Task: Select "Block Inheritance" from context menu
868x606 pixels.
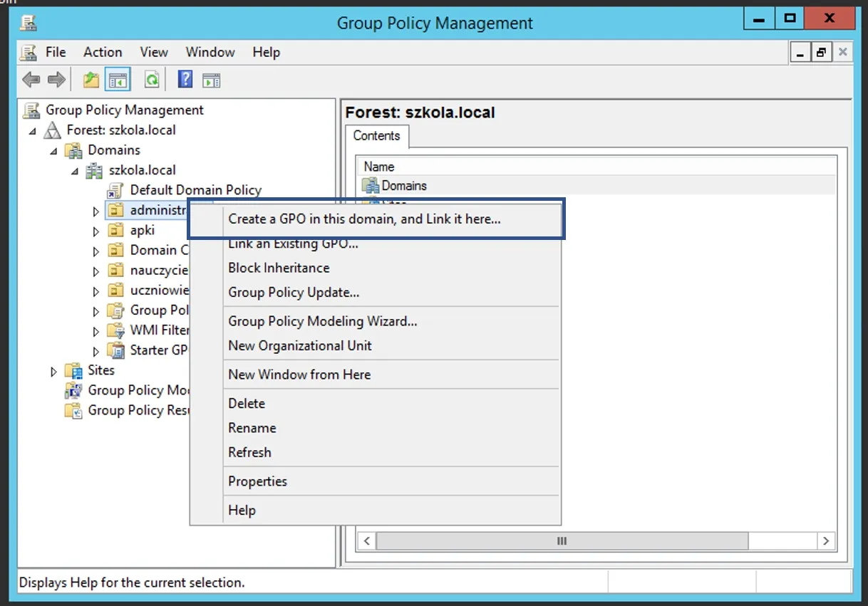Action: pyautogui.click(x=279, y=268)
